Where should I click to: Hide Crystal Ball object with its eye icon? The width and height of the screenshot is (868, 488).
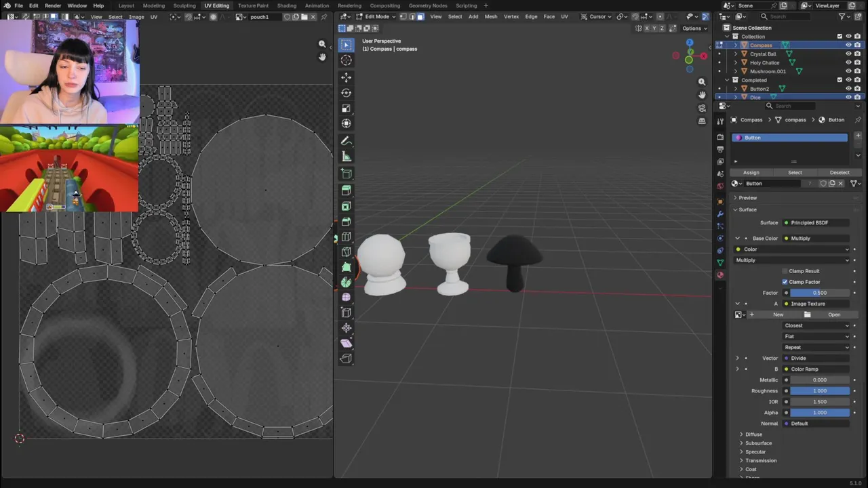(x=848, y=54)
